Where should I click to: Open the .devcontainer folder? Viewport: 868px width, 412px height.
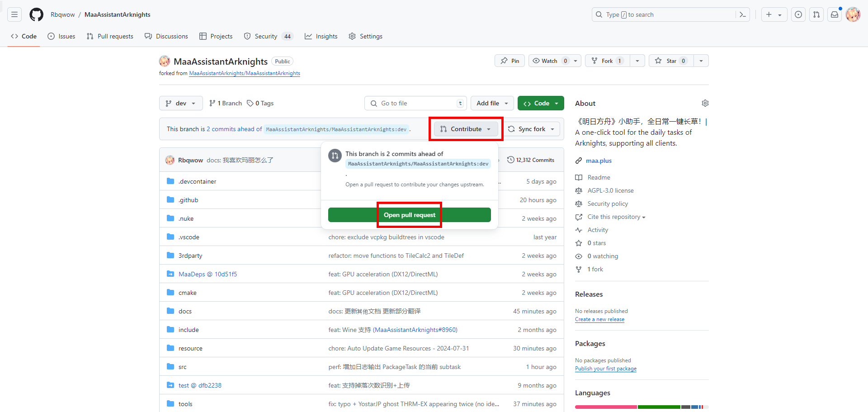click(197, 181)
